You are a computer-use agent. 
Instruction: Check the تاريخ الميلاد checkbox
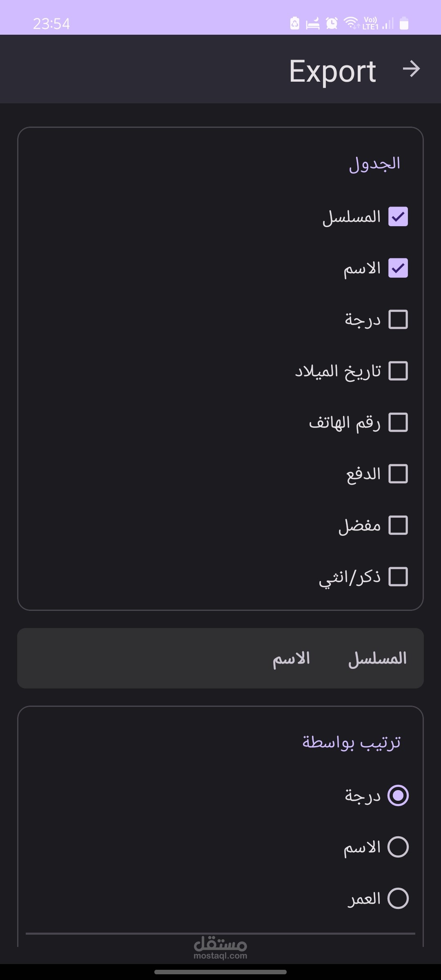(398, 371)
